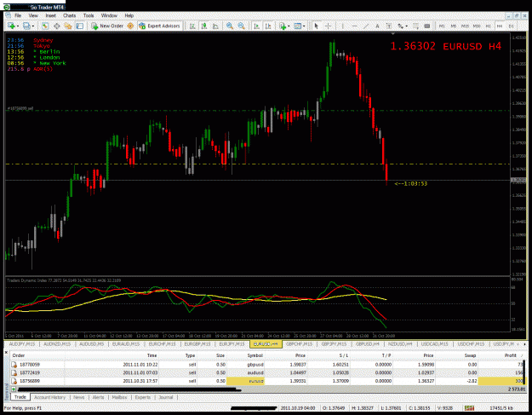Switch chart to candlesticks style
Viewport: 532px width, 415px height.
(x=204, y=26)
